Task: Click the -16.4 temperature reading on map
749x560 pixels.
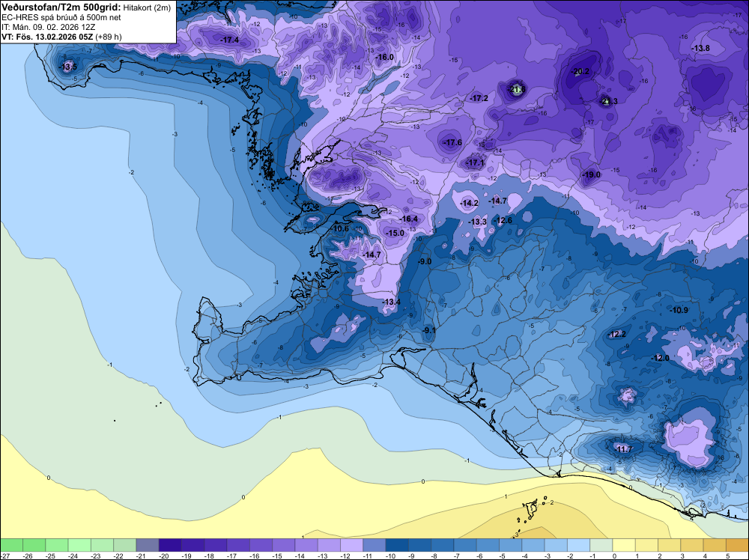Action: coord(409,219)
